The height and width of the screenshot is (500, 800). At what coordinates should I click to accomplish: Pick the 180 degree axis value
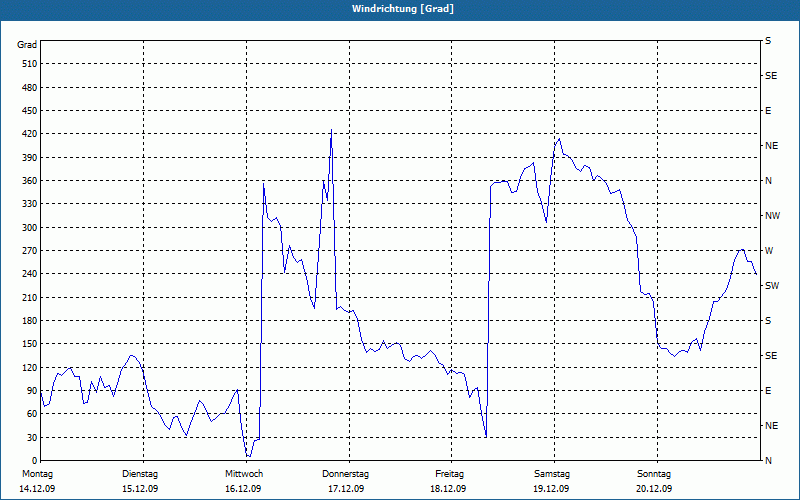(x=29, y=320)
